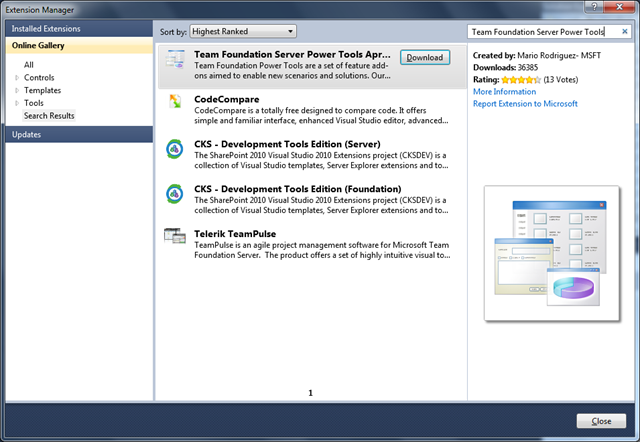Image resolution: width=640 pixels, height=442 pixels.
Task: Switch to the Updates section
Action: point(27,134)
